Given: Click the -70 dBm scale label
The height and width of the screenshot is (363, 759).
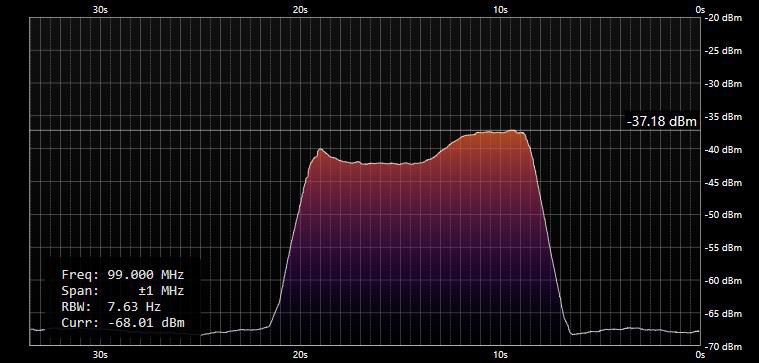Looking at the screenshot, I should point(724,347).
